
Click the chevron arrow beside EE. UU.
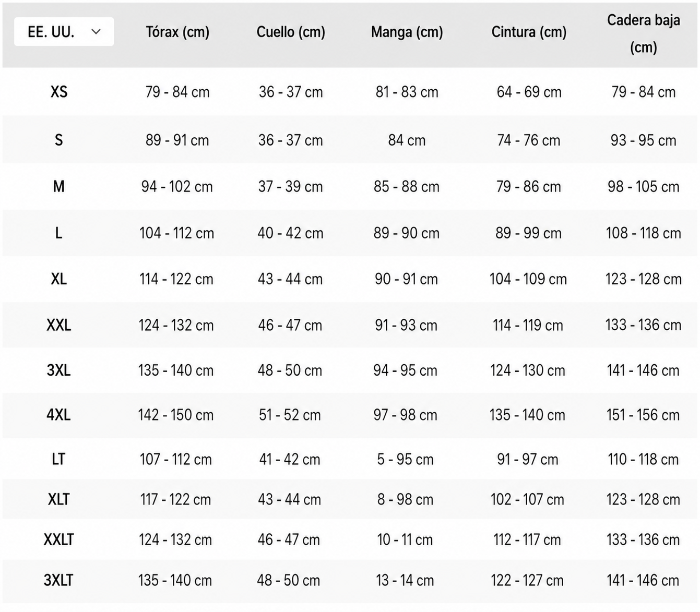point(96,32)
